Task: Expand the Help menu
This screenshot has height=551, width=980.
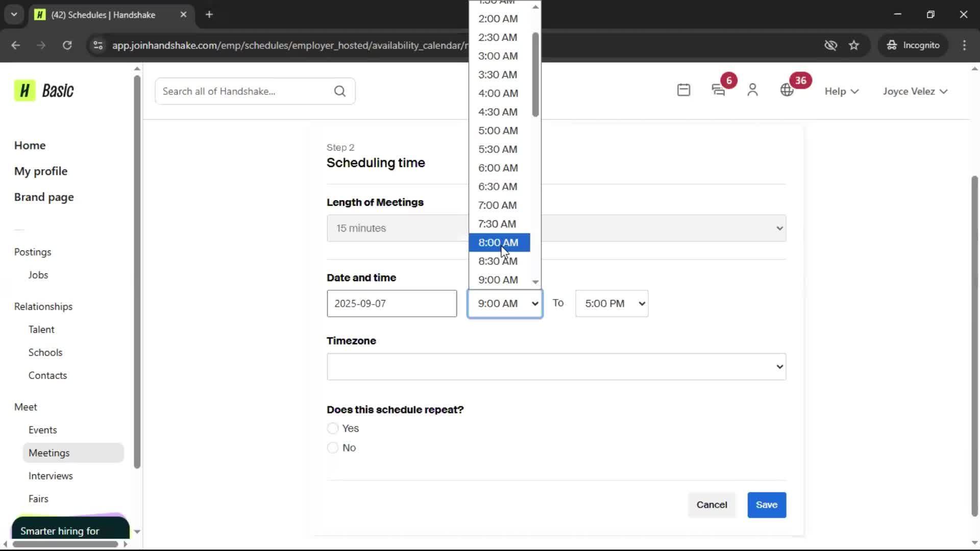Action: (842, 91)
